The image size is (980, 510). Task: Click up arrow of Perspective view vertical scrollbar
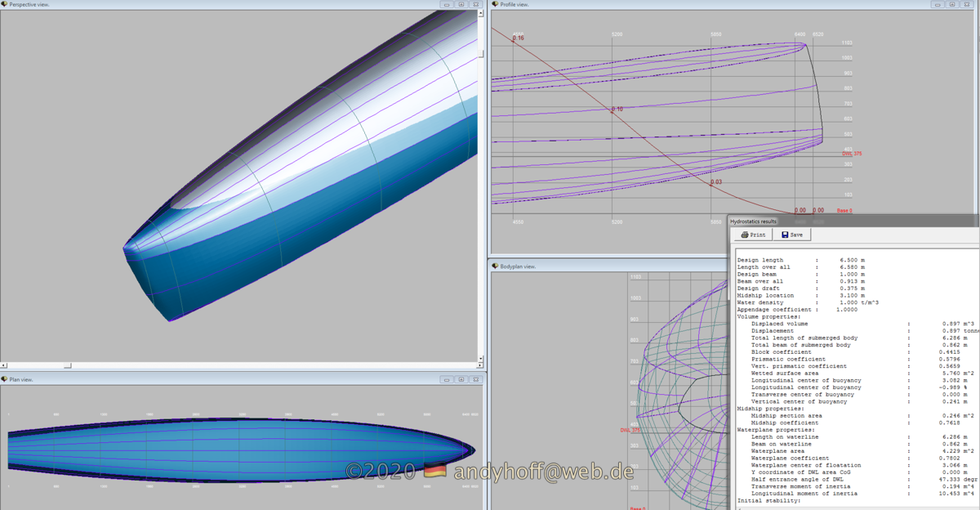tap(481, 13)
